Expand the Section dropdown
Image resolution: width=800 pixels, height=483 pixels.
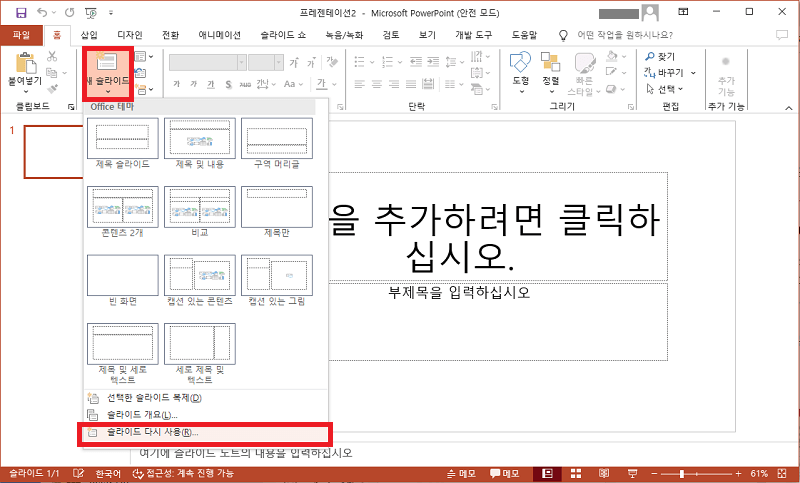point(144,90)
